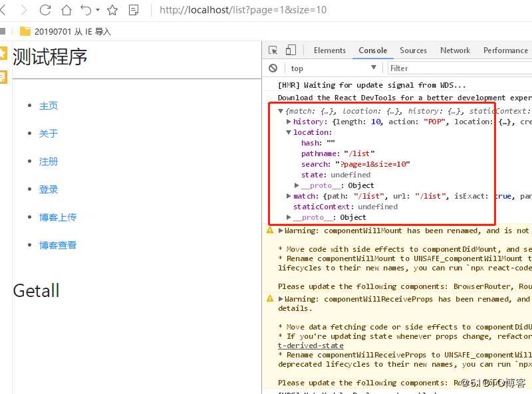Open the top context dropdown

(x=333, y=68)
